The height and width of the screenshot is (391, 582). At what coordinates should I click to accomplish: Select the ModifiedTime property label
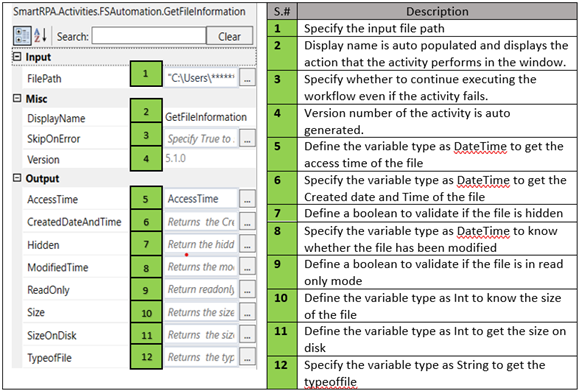pos(58,267)
